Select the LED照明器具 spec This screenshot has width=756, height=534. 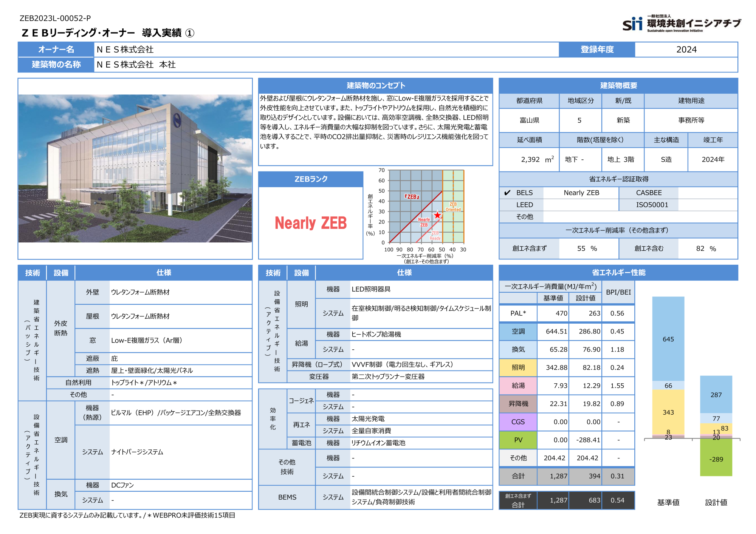371,289
